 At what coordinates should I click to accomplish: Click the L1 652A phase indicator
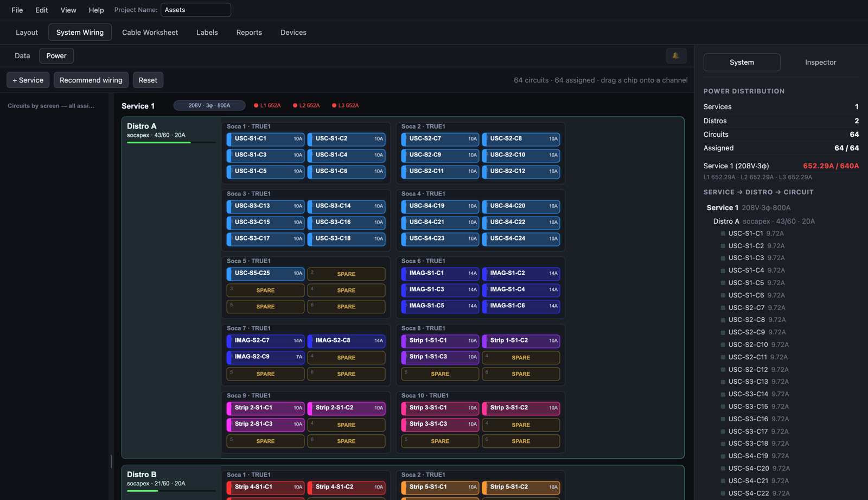click(x=267, y=105)
